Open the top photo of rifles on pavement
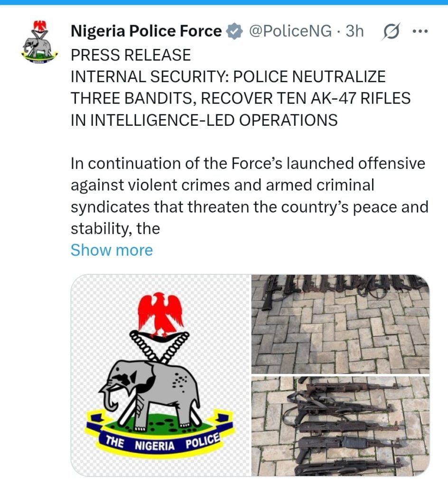This screenshot has width=448, height=486. (x=340, y=324)
